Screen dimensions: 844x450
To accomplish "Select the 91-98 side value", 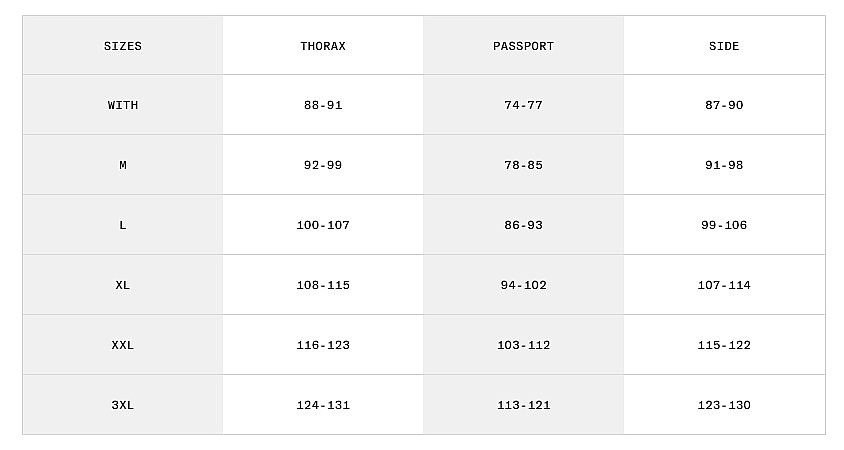I will (724, 165).
